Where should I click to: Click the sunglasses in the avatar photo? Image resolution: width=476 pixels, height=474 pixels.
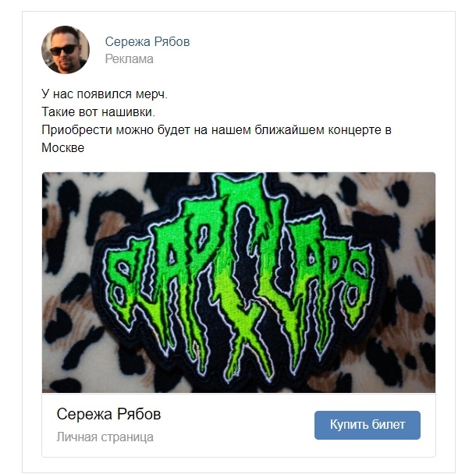click(x=63, y=50)
